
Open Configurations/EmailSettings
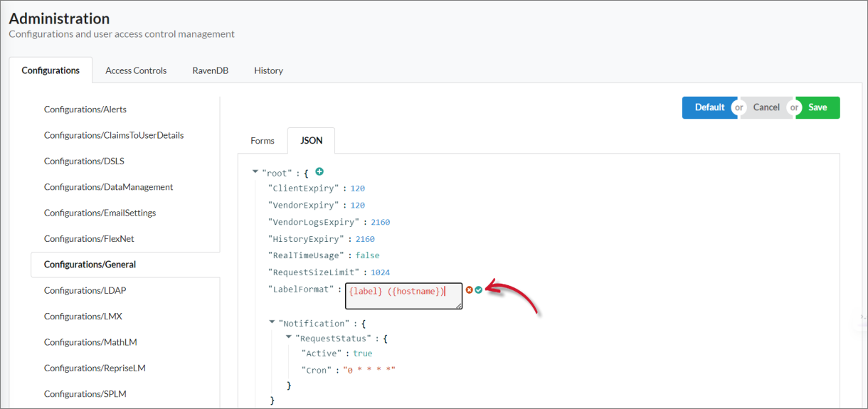[100, 213]
